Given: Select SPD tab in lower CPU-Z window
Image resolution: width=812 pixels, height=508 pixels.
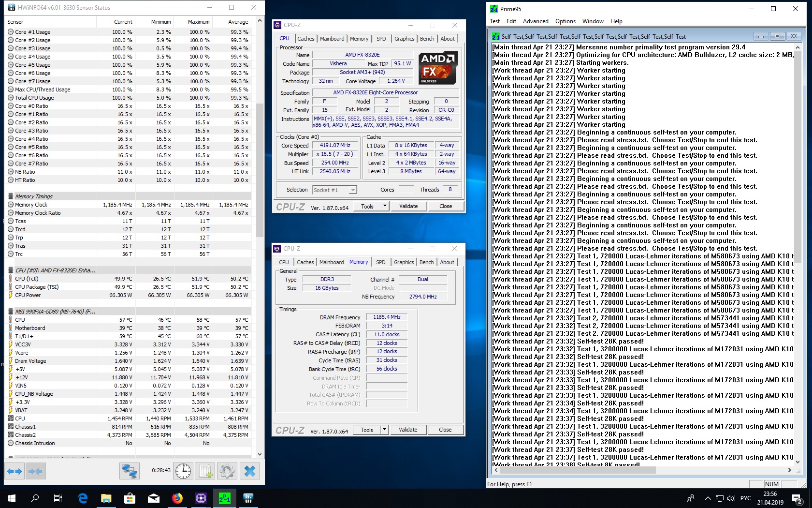Looking at the screenshot, I should pos(381,262).
